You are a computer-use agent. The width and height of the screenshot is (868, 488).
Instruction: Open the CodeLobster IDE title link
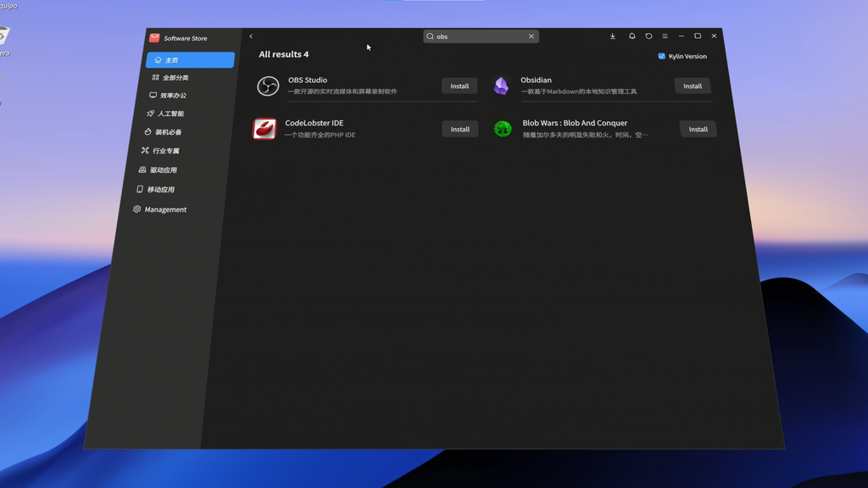pyautogui.click(x=314, y=123)
